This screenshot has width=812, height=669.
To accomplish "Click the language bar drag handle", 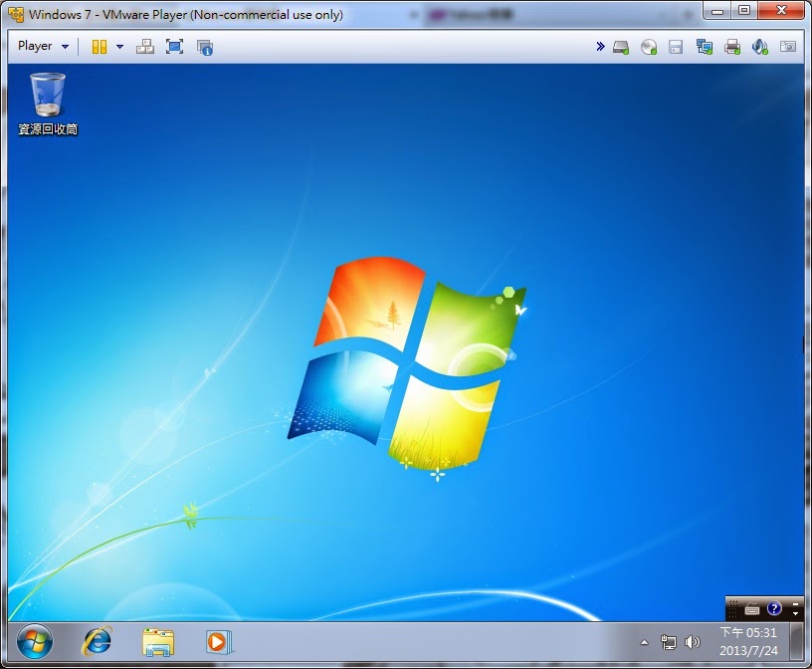I will click(x=732, y=609).
